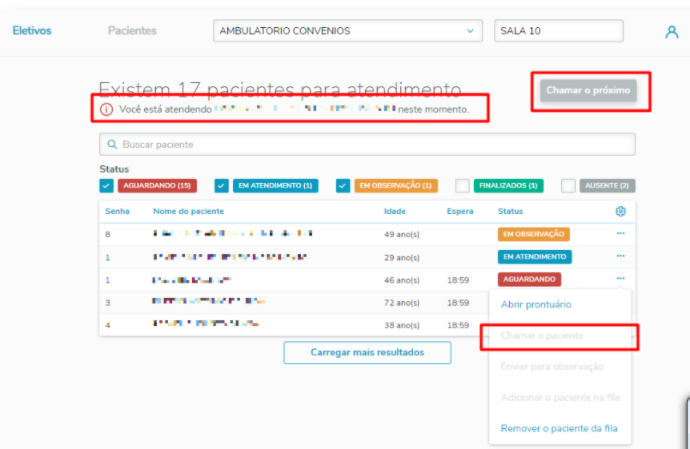
Task: Click senha 3 in the table
Action: tap(108, 303)
